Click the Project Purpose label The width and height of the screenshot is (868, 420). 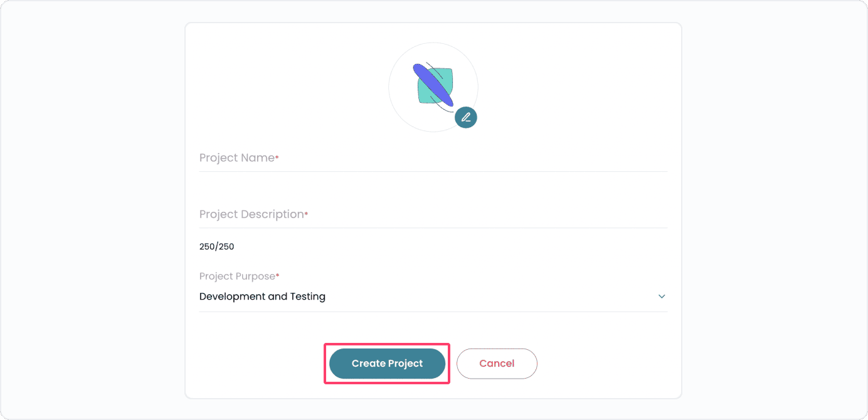point(237,276)
